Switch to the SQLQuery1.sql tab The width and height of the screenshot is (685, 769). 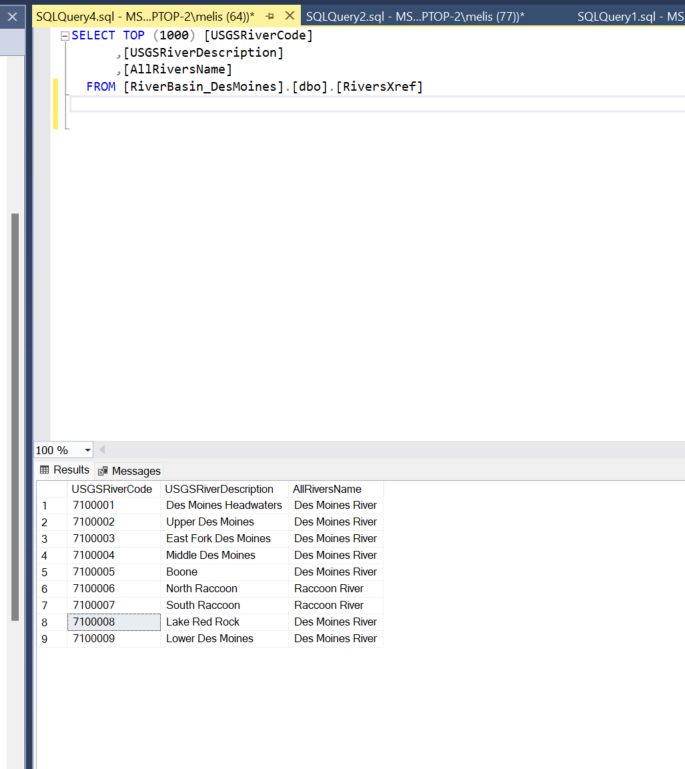(x=630, y=17)
